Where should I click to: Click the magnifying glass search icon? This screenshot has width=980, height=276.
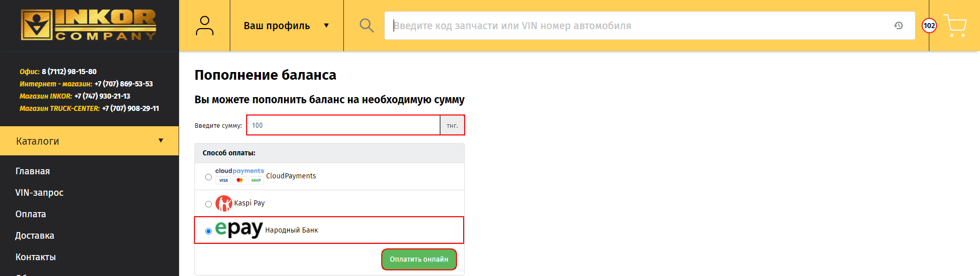[366, 26]
